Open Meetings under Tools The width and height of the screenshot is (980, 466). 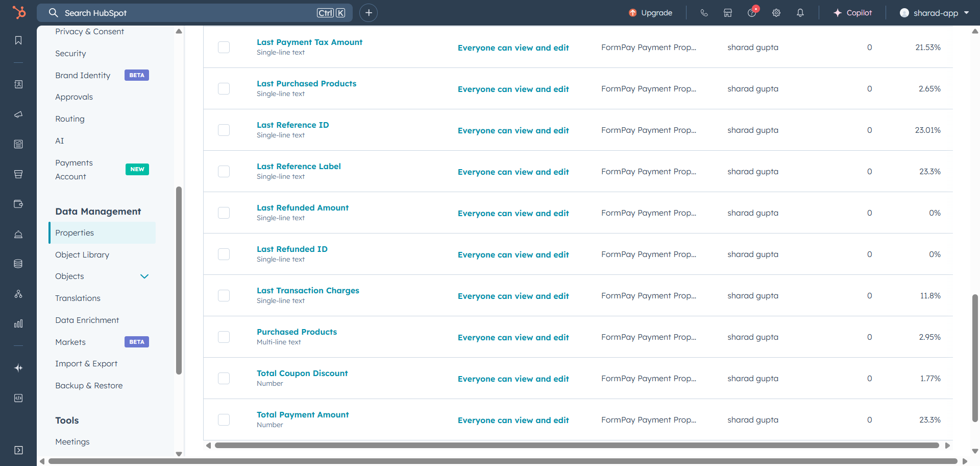72,442
